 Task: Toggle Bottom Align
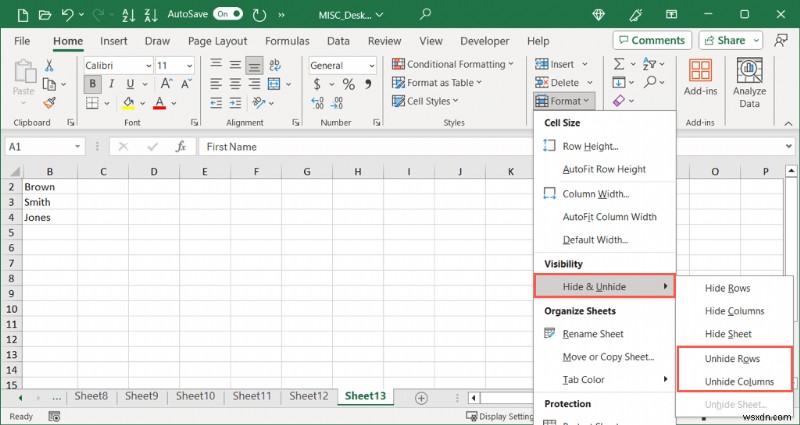(x=254, y=65)
